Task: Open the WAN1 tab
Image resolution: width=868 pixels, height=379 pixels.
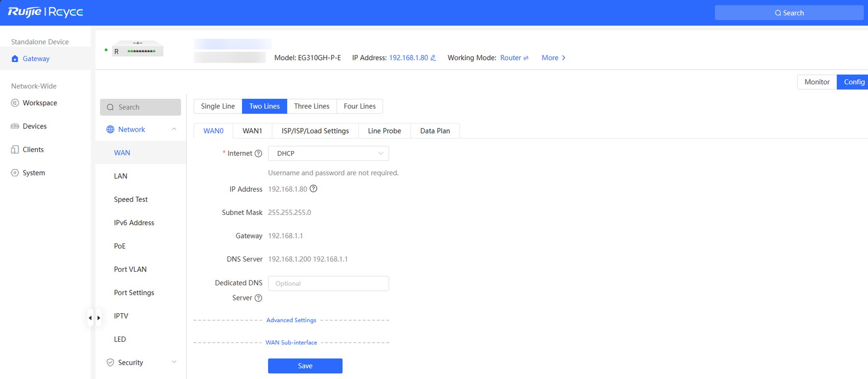Action: [252, 131]
